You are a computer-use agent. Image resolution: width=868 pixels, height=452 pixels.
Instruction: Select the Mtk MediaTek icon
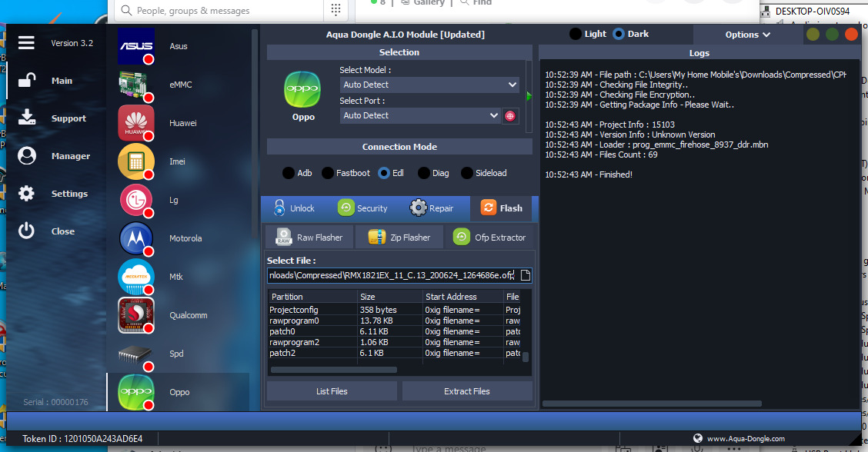[x=135, y=277]
